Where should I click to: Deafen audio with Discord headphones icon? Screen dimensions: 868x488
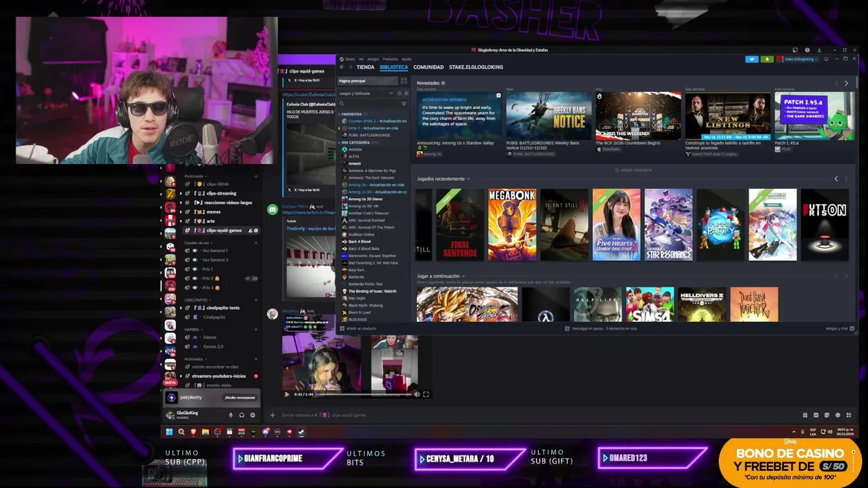point(241,415)
